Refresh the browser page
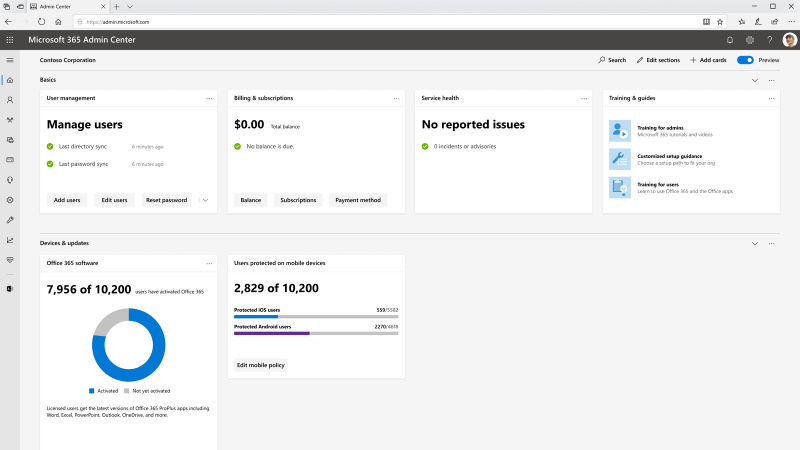 41,22
